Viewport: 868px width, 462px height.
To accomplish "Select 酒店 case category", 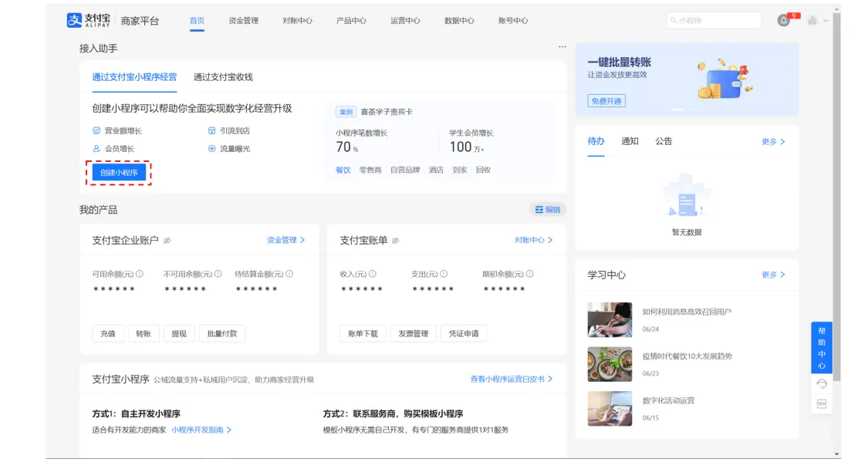I will (436, 170).
